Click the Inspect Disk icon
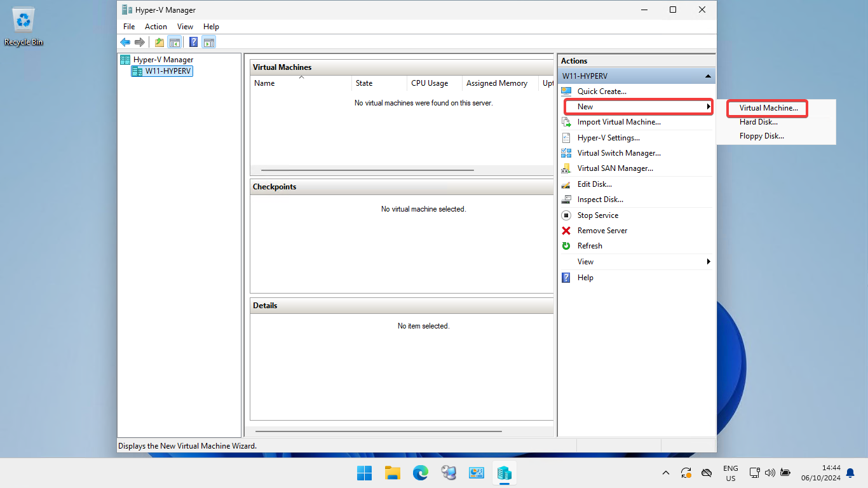868x488 pixels. 566,200
